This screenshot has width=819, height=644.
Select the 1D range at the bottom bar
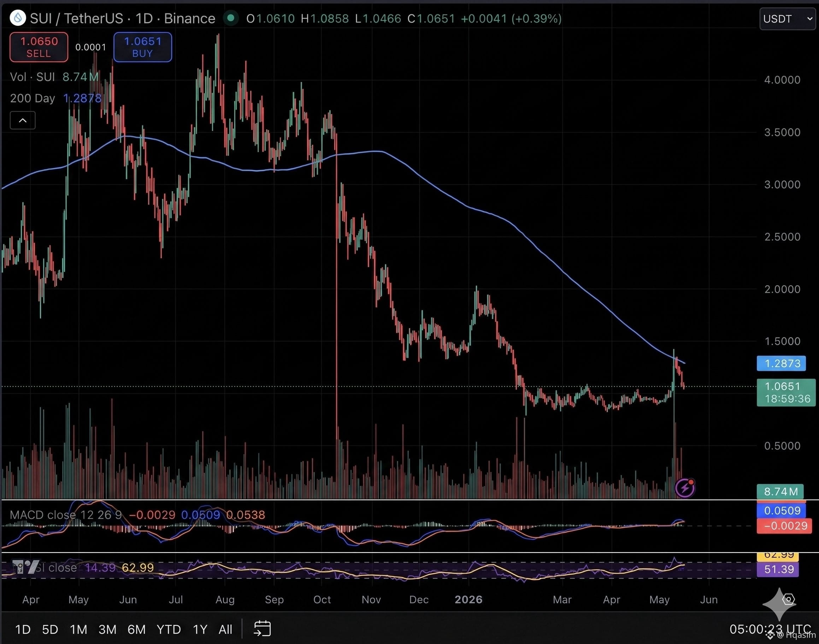tap(23, 629)
